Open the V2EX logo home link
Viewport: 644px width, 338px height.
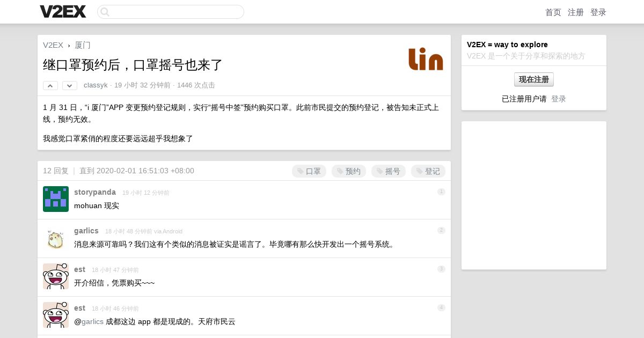[x=63, y=11]
